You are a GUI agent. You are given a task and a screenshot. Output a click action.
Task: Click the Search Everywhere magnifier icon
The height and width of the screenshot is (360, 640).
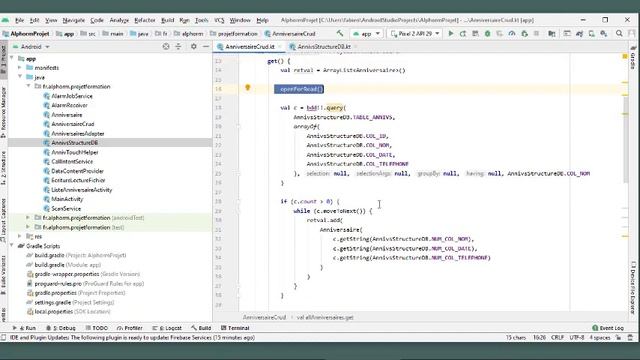pyautogui.click(x=619, y=33)
